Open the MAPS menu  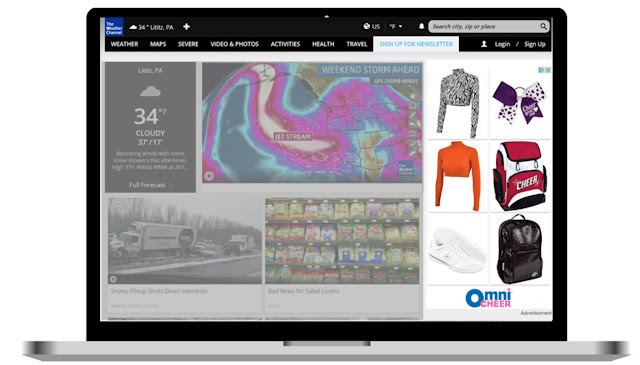tap(158, 44)
